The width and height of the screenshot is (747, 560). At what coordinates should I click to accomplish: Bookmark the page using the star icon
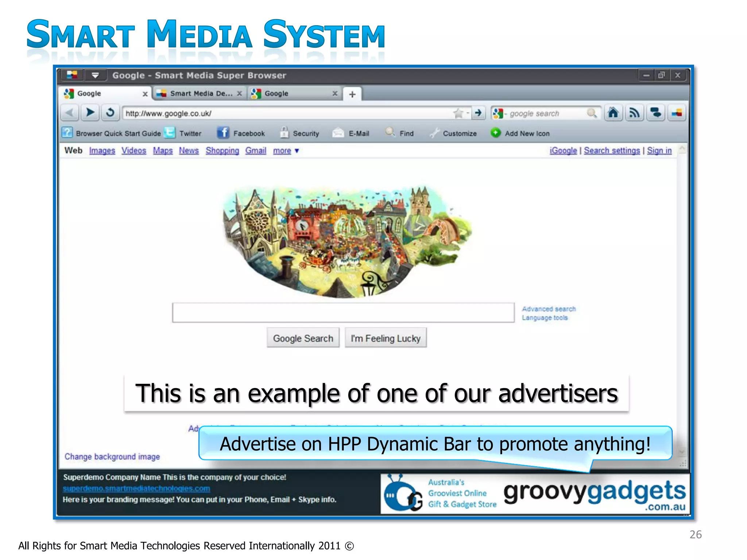click(458, 113)
